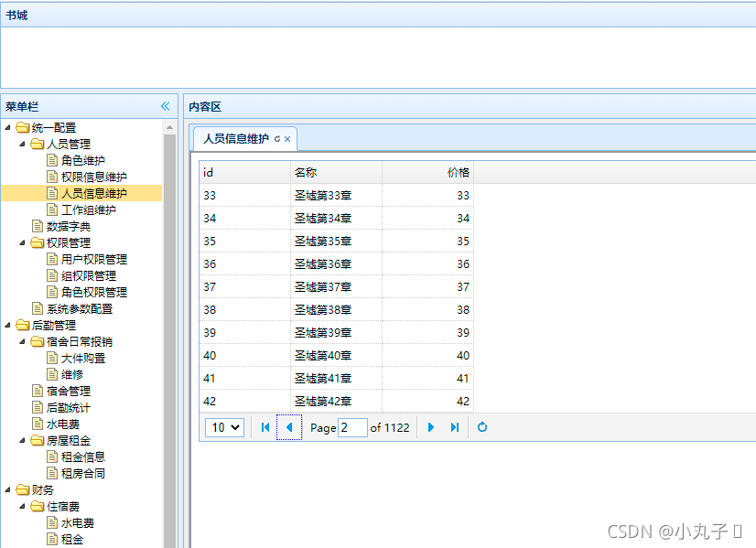The image size is (756, 548).
Task: Open 权限信息维护 in the menu tree
Action: click(94, 177)
